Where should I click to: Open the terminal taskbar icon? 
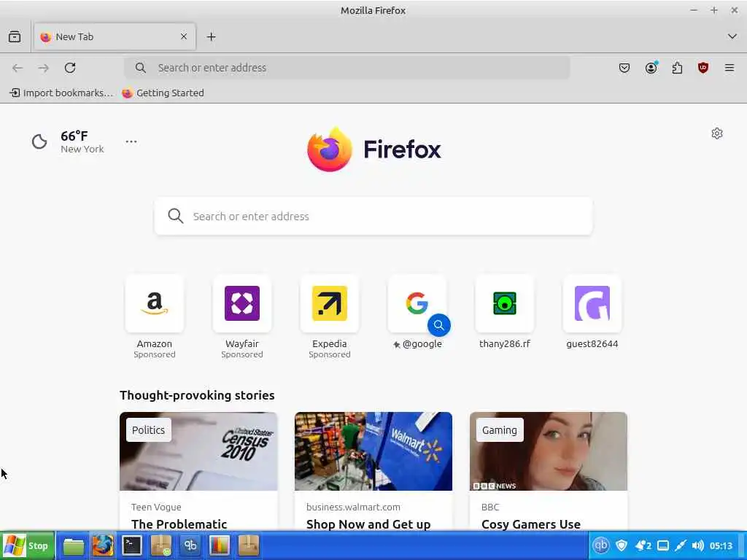click(x=131, y=545)
